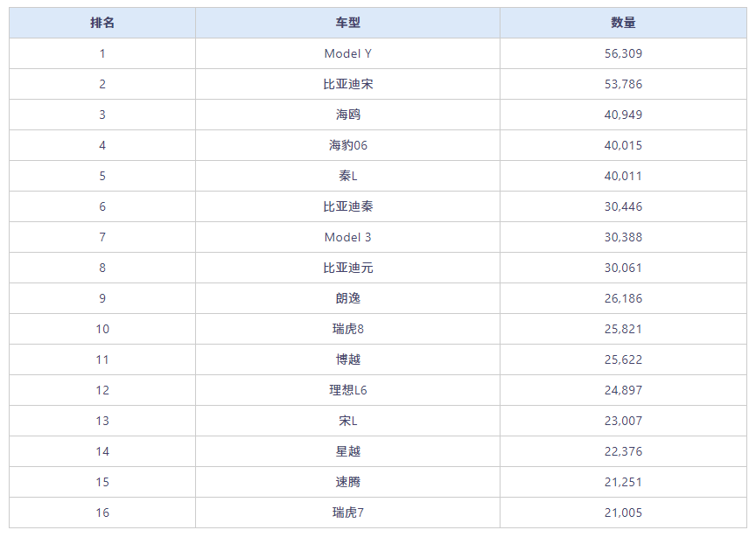
Task: Select the value 30,446
Action: [623, 206]
